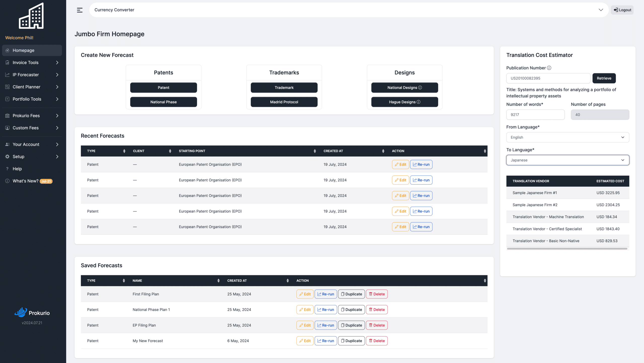Click the Jul-21 badge on What's New
Image resolution: width=644 pixels, height=363 pixels.
[x=46, y=181]
